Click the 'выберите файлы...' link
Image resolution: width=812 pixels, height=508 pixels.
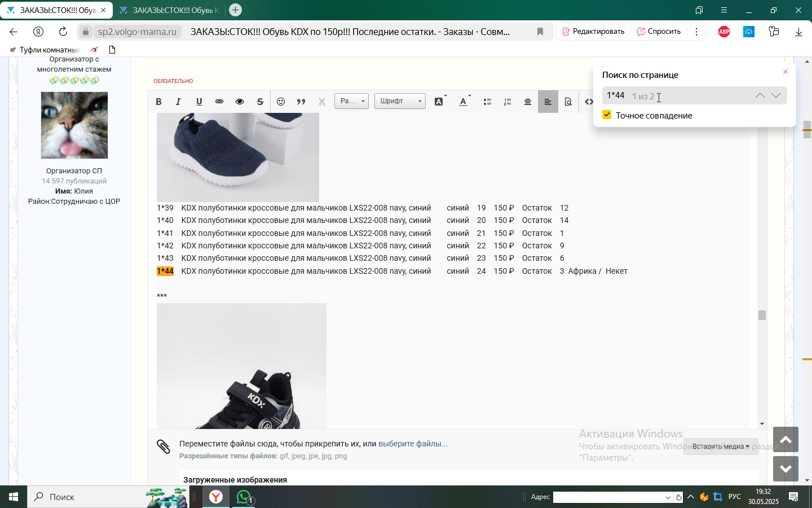pyautogui.click(x=413, y=444)
